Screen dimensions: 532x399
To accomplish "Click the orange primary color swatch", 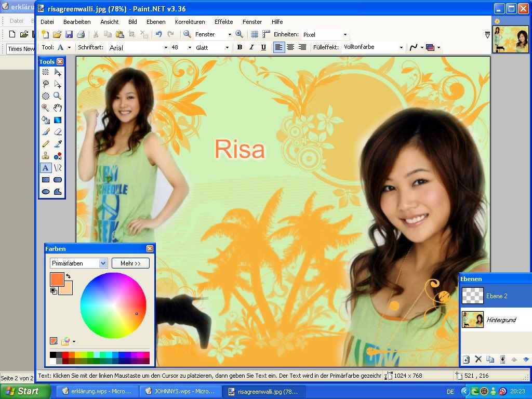I will click(57, 279).
